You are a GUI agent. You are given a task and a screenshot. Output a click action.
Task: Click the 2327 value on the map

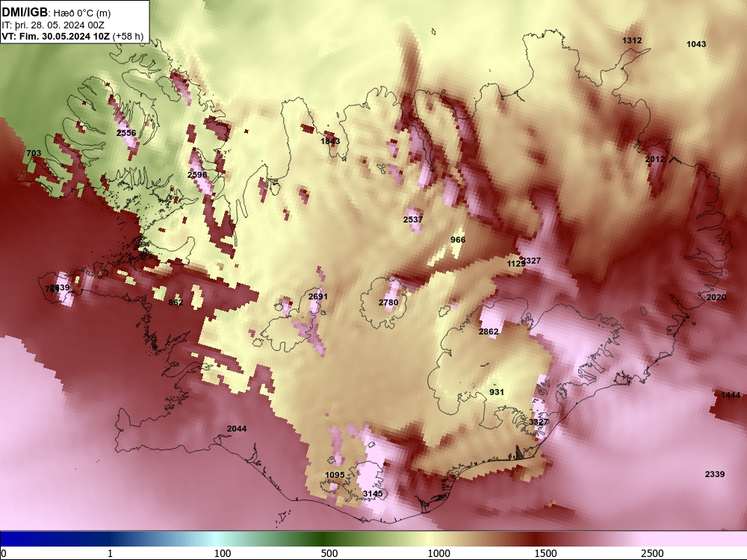532,261
